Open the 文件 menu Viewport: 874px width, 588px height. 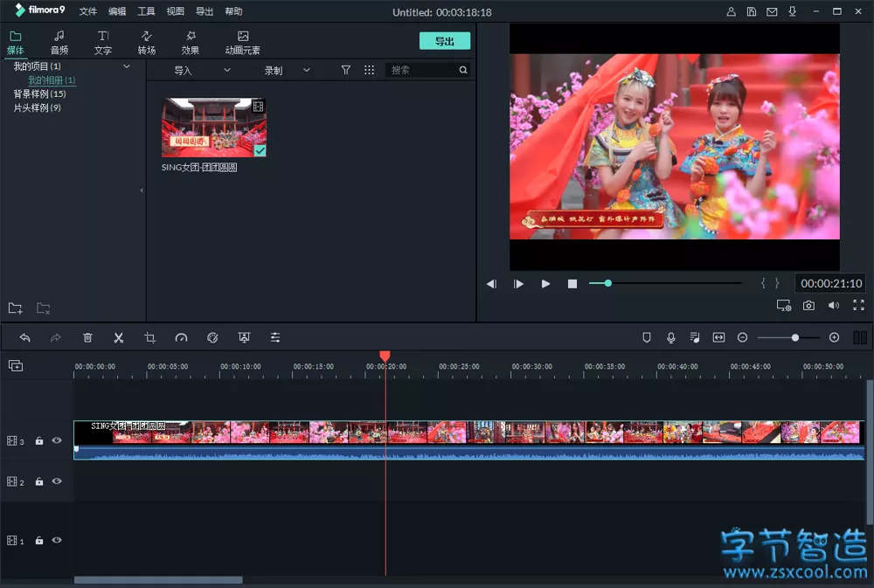(88, 12)
